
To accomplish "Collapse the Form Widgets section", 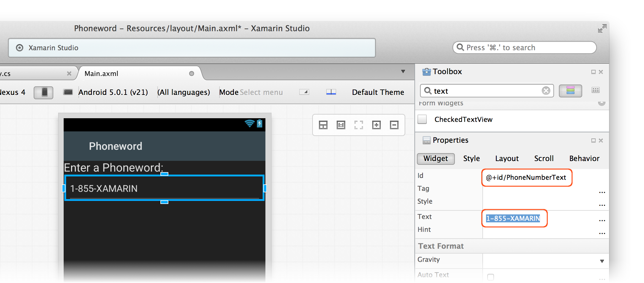I will (x=601, y=103).
